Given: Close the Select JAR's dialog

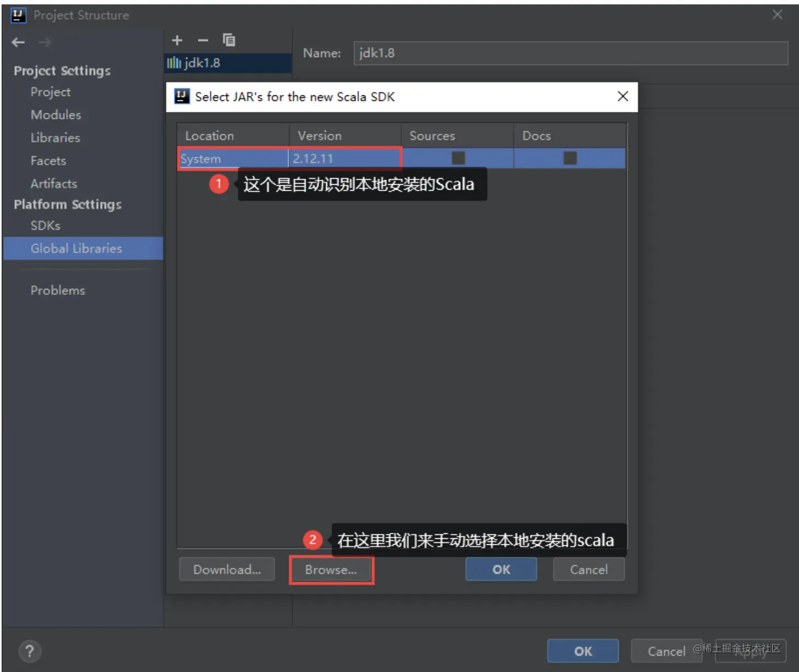Looking at the screenshot, I should (x=623, y=96).
